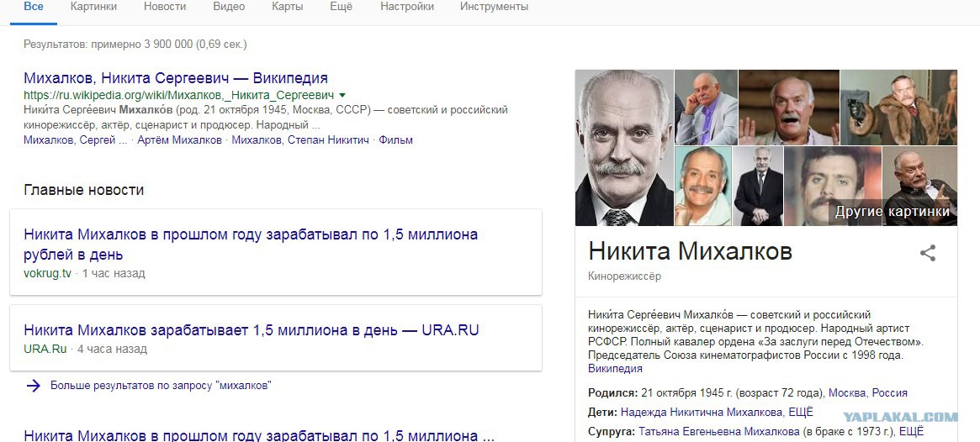Switch to the Картинки tab
The image size is (980, 442).
click(93, 7)
